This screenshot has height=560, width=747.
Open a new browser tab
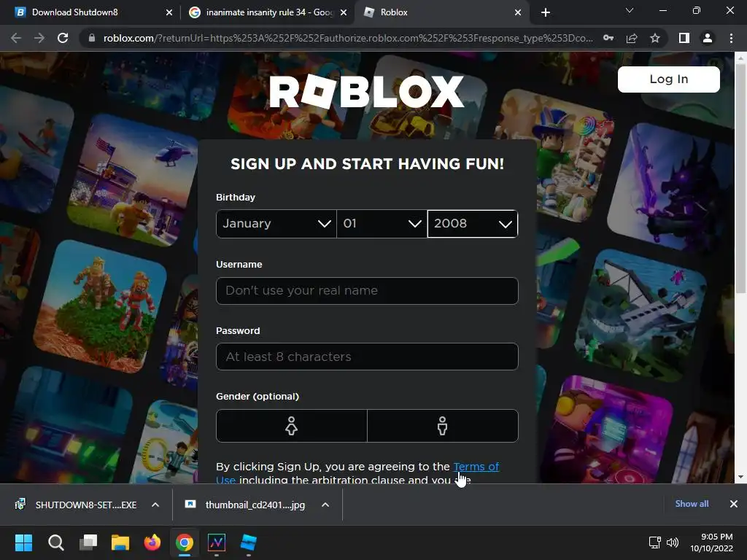click(546, 12)
